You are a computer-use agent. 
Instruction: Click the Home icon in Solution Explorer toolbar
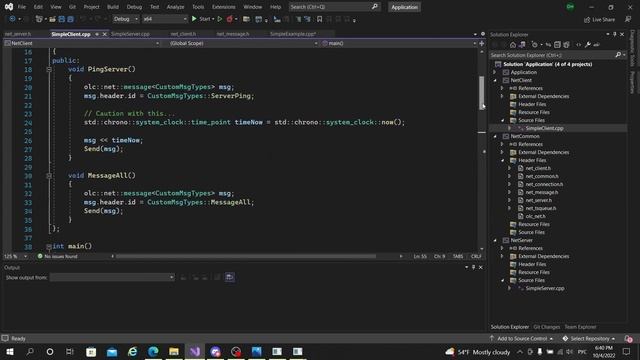pyautogui.click(x=513, y=44)
